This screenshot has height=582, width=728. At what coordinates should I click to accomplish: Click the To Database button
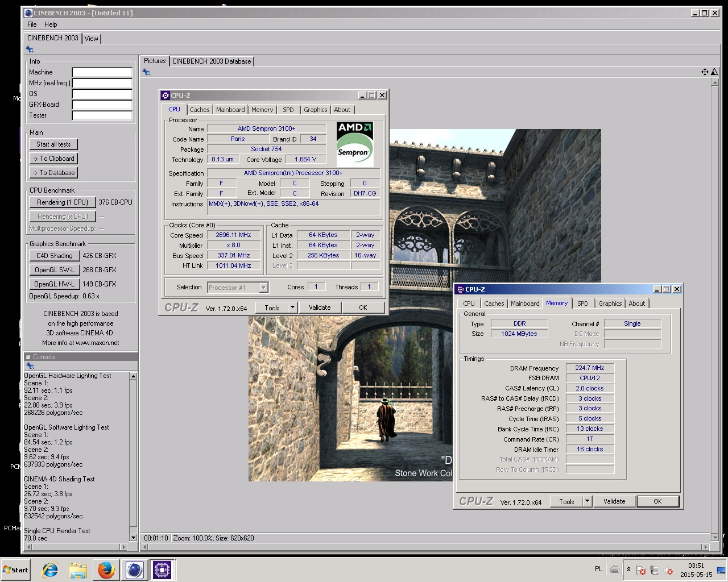53,173
